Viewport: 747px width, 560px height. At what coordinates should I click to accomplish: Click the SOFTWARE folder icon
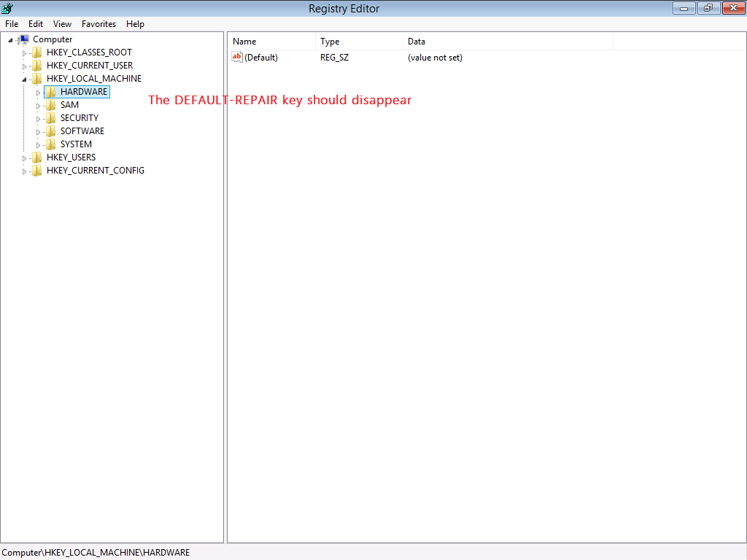point(50,131)
